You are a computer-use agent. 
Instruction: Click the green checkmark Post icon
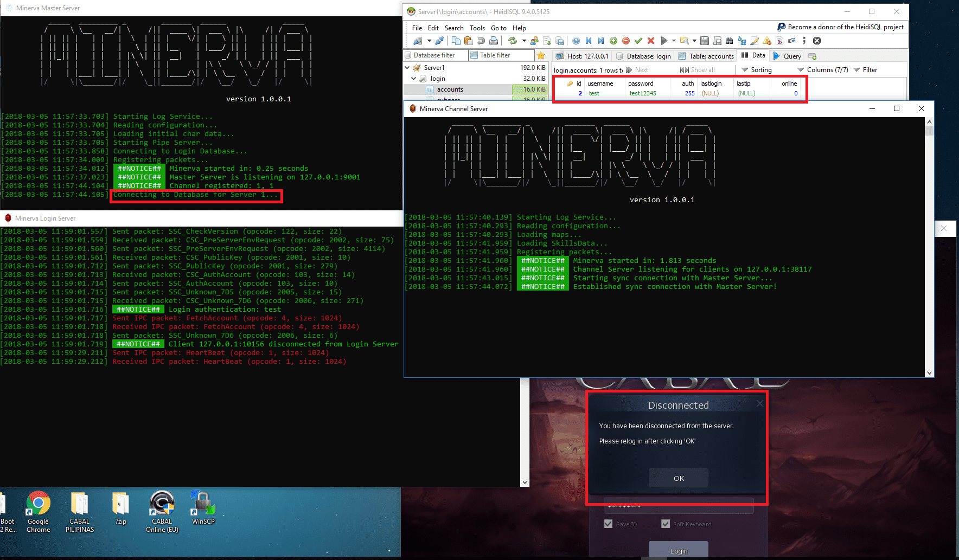pyautogui.click(x=638, y=41)
